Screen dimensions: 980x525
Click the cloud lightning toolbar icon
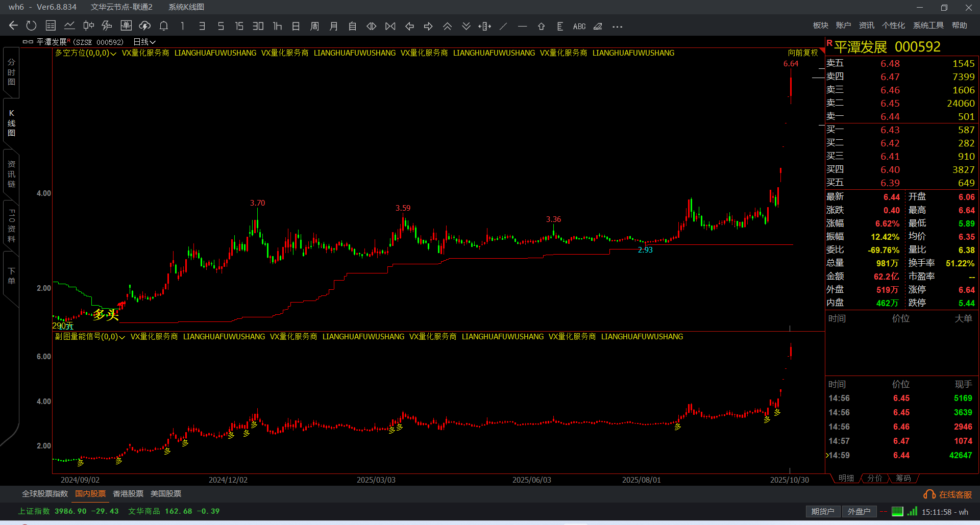pos(145,26)
